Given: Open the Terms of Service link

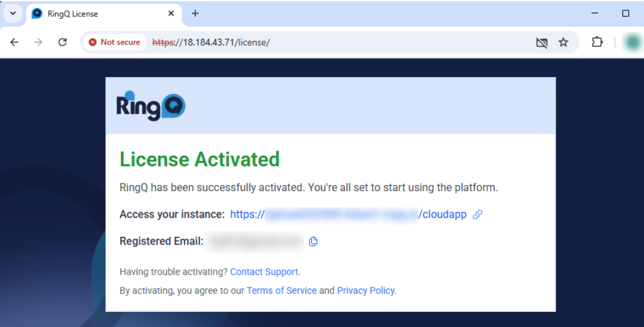Looking at the screenshot, I should coord(282,290).
